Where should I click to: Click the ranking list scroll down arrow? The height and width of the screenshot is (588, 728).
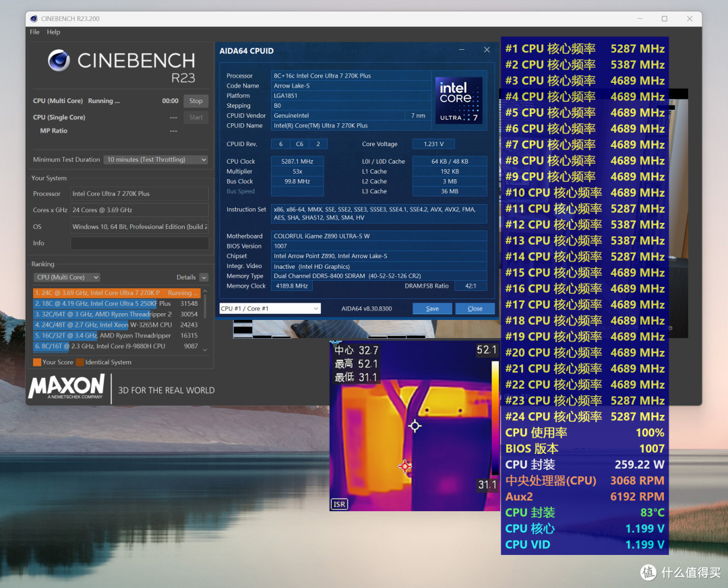[205, 350]
